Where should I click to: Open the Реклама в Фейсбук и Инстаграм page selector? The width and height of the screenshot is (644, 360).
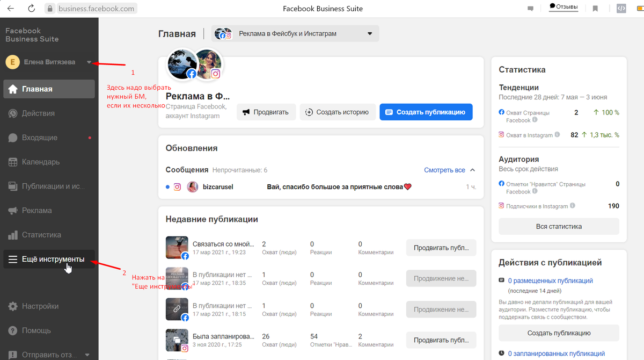[x=295, y=33]
